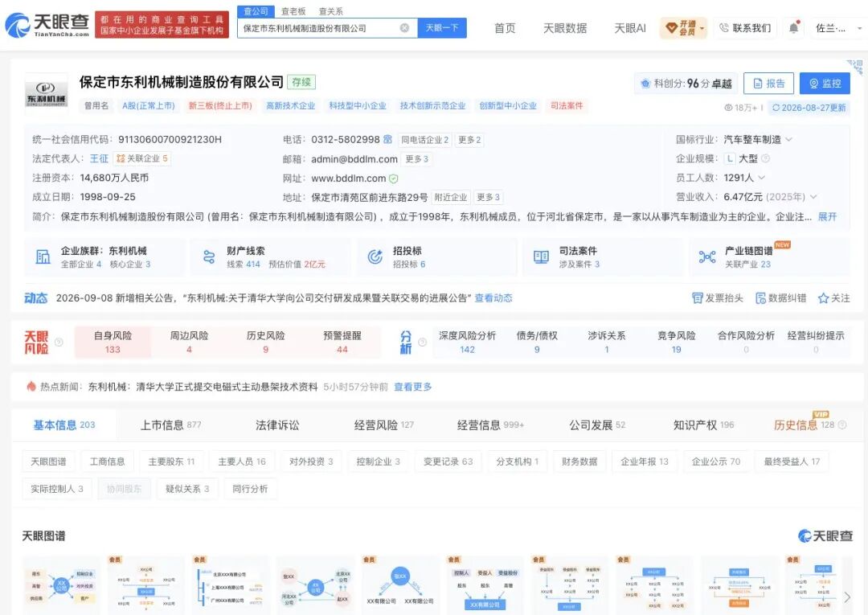Screen dimensions: 868x615
Task: Click the 关注 star icon
Action: point(823,298)
